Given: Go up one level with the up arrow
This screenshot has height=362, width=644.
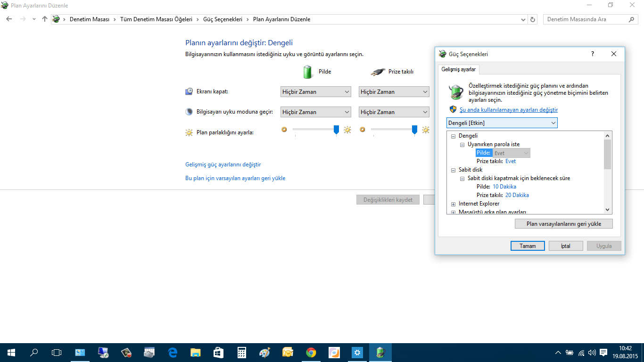Looking at the screenshot, I should click(45, 19).
